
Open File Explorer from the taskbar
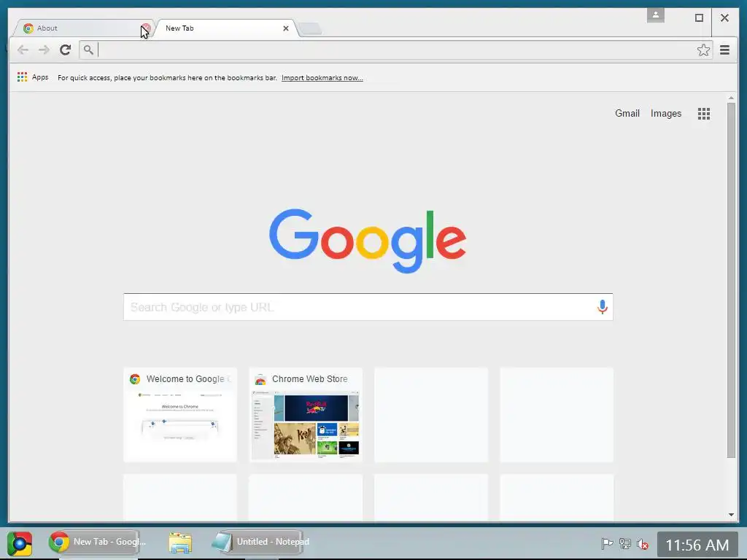[x=180, y=542]
